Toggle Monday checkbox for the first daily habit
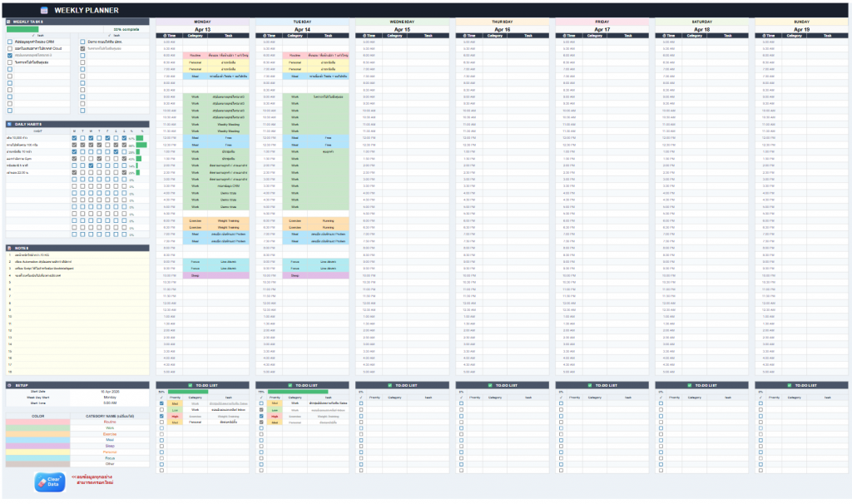Image resolution: width=852 pixels, height=504 pixels. (x=74, y=138)
